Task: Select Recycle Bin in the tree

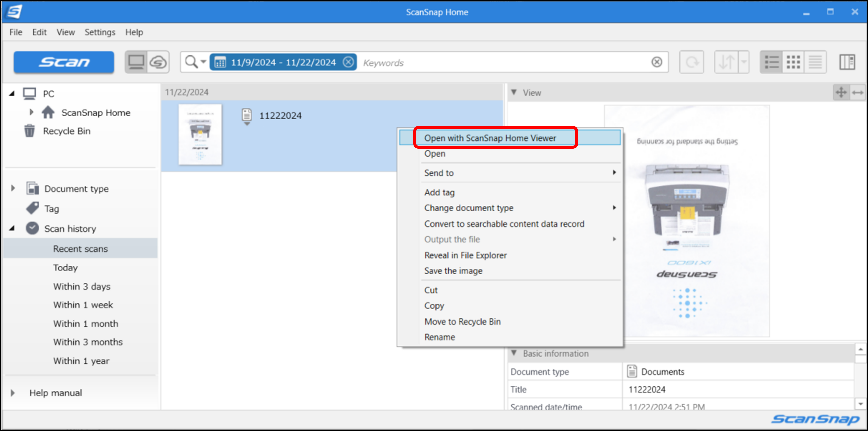Action: [x=66, y=131]
